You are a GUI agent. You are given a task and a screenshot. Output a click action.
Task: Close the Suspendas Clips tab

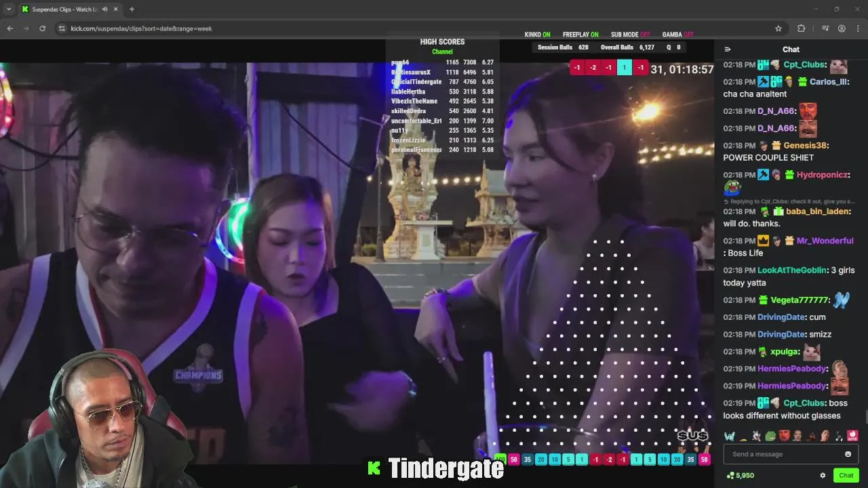click(x=116, y=9)
